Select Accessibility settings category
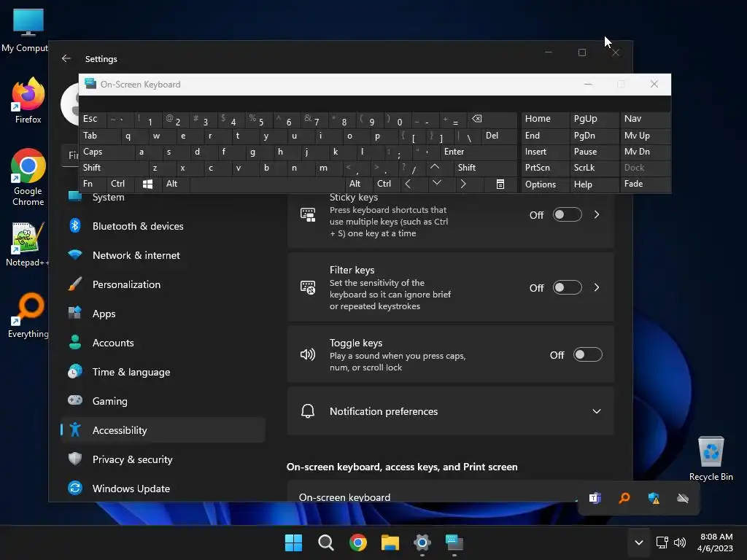Viewport: 747px width, 560px height. pos(163,430)
